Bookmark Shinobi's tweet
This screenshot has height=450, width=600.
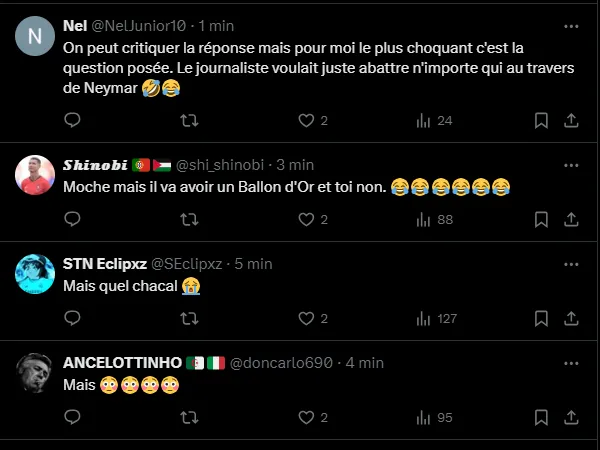[541, 219]
